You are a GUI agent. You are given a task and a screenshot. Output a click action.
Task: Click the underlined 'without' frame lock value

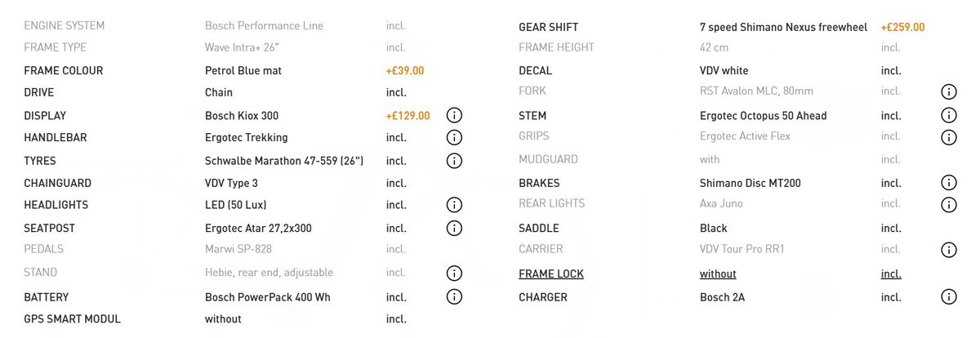click(718, 274)
